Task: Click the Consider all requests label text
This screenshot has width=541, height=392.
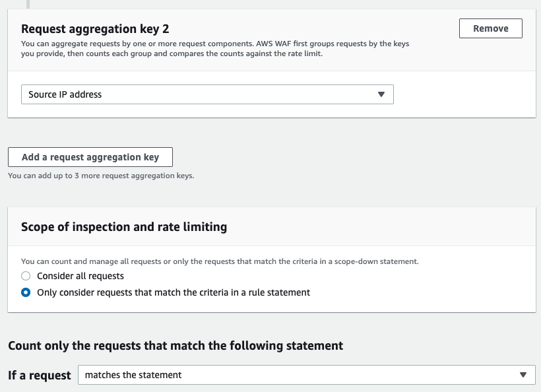Action: click(x=80, y=276)
